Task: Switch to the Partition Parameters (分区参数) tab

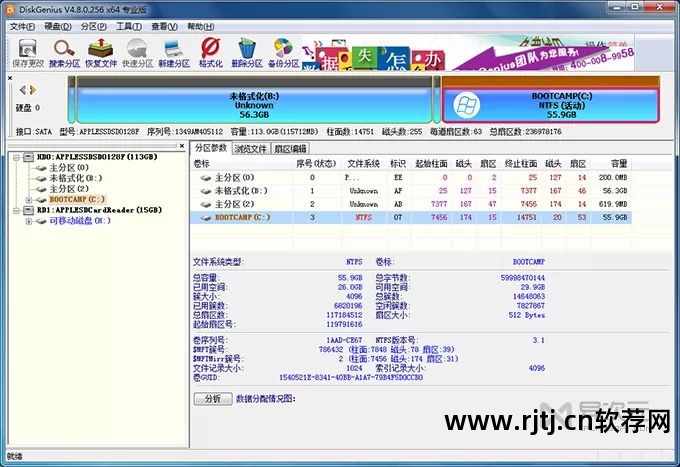Action: click(211, 148)
